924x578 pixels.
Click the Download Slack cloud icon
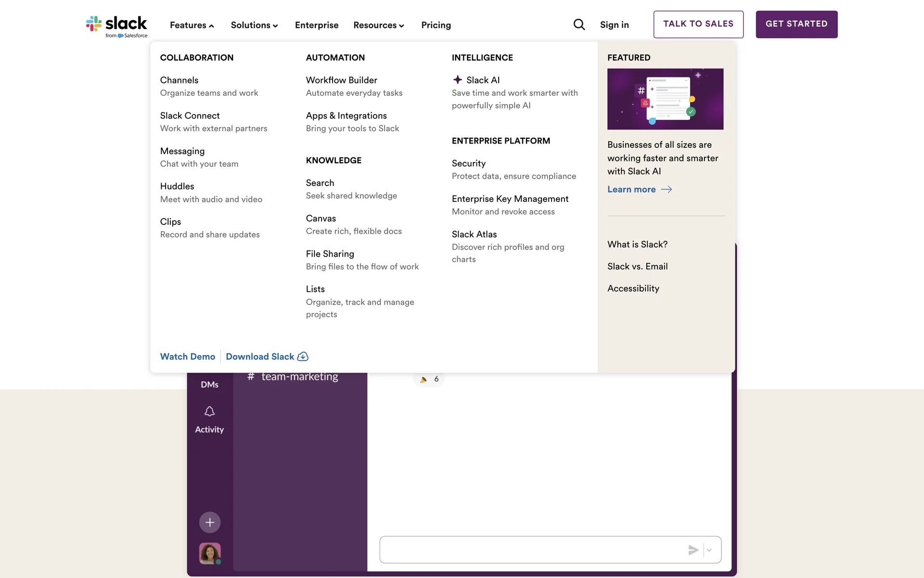point(303,356)
